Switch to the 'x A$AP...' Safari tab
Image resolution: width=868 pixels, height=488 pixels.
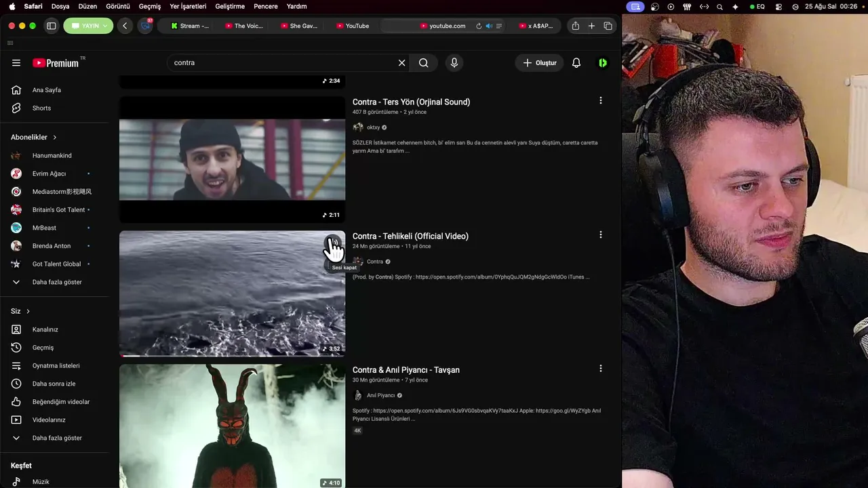coord(536,26)
